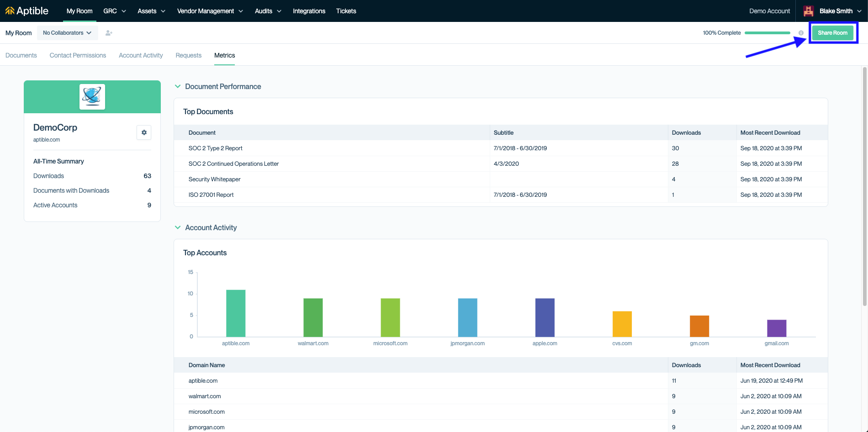The image size is (868, 432).
Task: Click jpmorgan.com in the domain table
Action: pyautogui.click(x=206, y=427)
